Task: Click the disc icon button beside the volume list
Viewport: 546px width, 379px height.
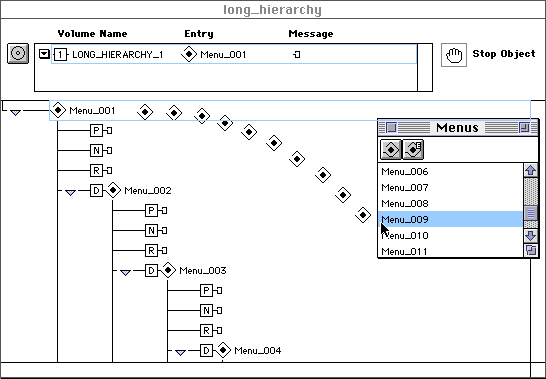Action: pyautogui.click(x=18, y=54)
